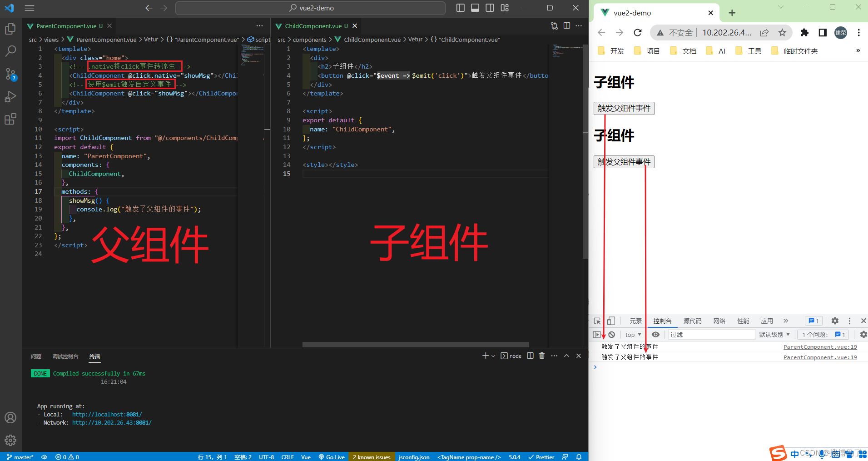Select the inspect element tool in DevTools
Viewport: 868px width, 461px height.
point(598,321)
